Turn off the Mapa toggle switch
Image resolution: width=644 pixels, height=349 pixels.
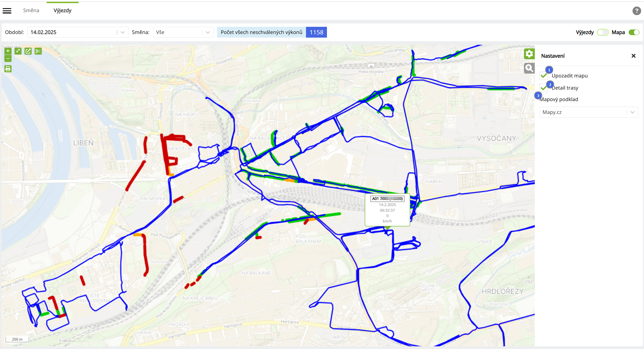point(634,32)
